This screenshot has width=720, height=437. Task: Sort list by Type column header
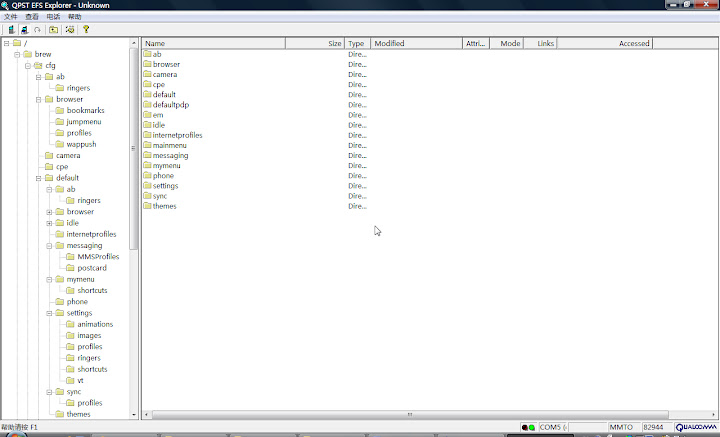[x=357, y=43]
